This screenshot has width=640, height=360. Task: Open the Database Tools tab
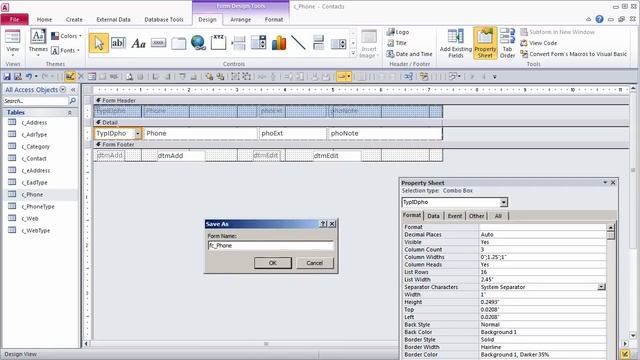[164, 19]
